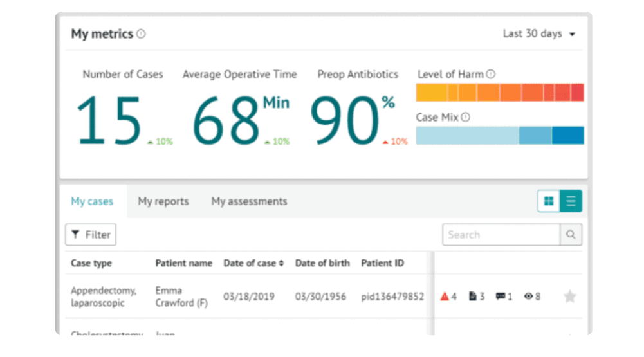Show Case Mix info tooltip icon
Screen dimensions: 644x357
465,117
